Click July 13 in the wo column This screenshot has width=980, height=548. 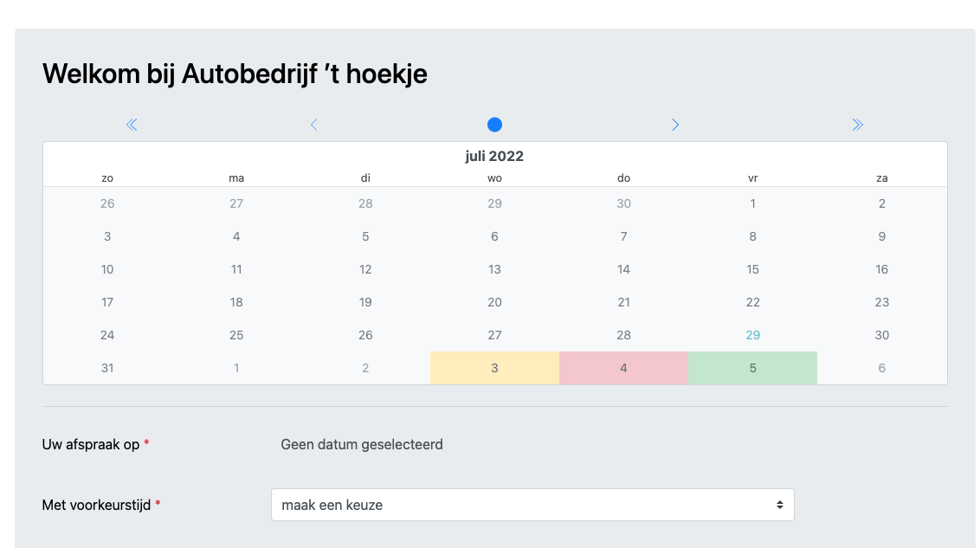point(494,269)
